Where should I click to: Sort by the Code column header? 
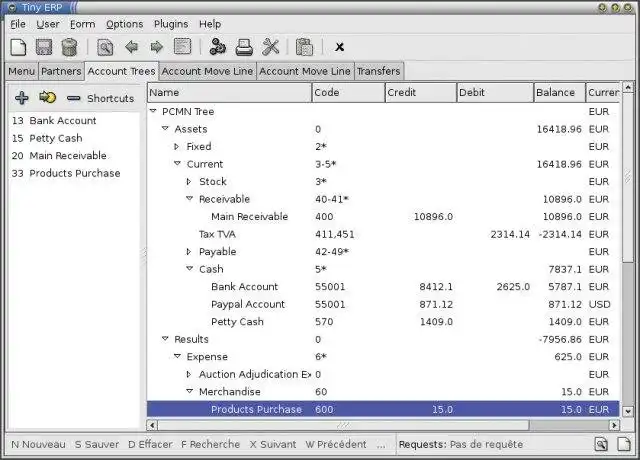pyautogui.click(x=349, y=93)
